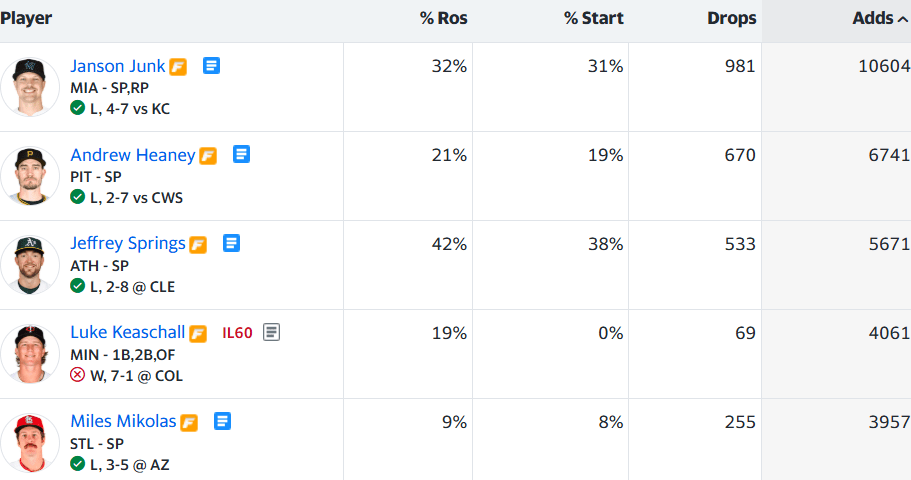This screenshot has height=480, width=911.
Task: Open Luke Keaschall's gray notes icon
Action: pyautogui.click(x=271, y=332)
